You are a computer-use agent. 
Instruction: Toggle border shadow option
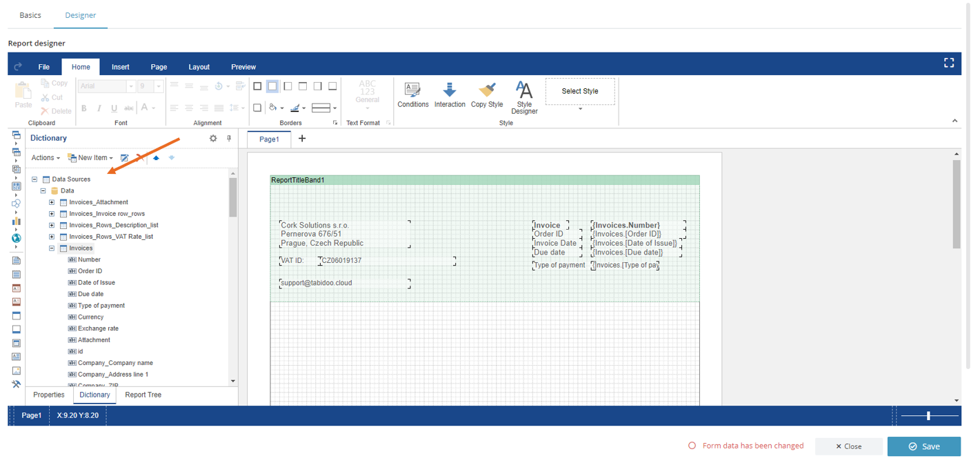(x=257, y=108)
